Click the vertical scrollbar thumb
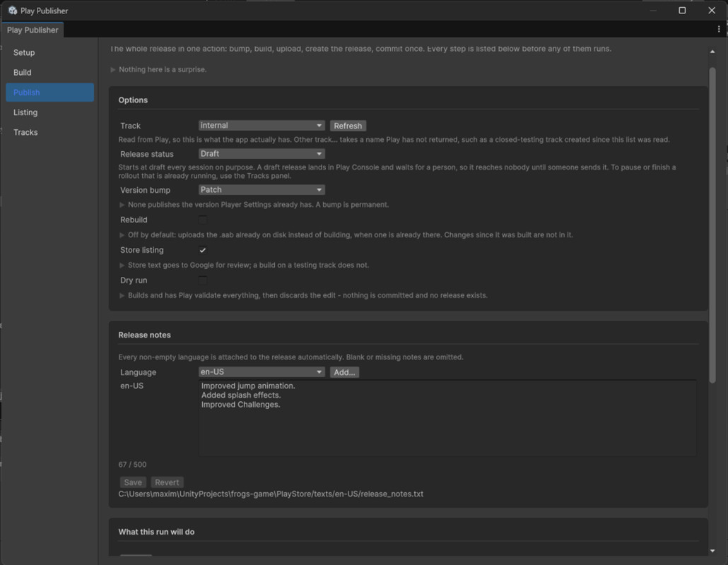Image resolution: width=728 pixels, height=565 pixels. [x=712, y=225]
